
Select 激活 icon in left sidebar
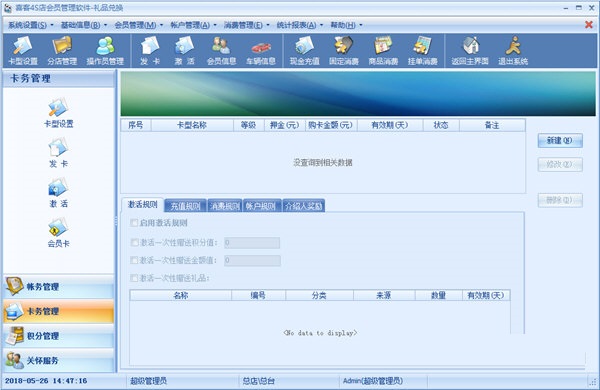[x=59, y=193]
